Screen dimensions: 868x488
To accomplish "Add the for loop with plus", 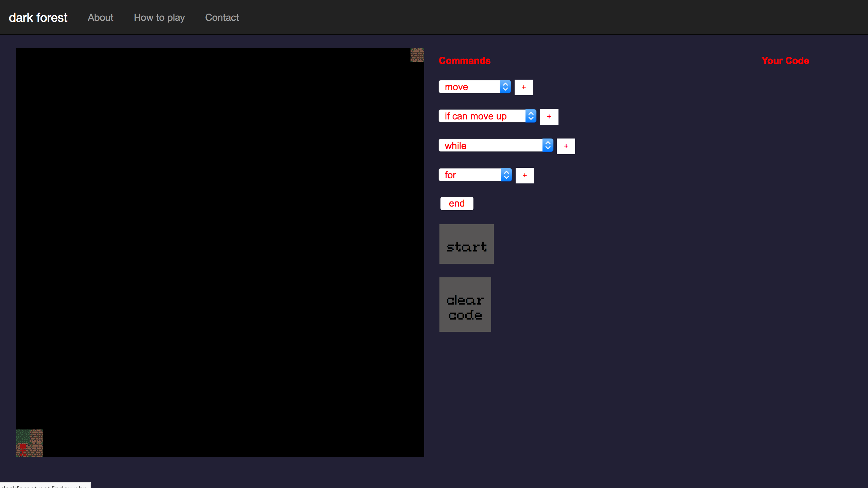I will pyautogui.click(x=524, y=176).
